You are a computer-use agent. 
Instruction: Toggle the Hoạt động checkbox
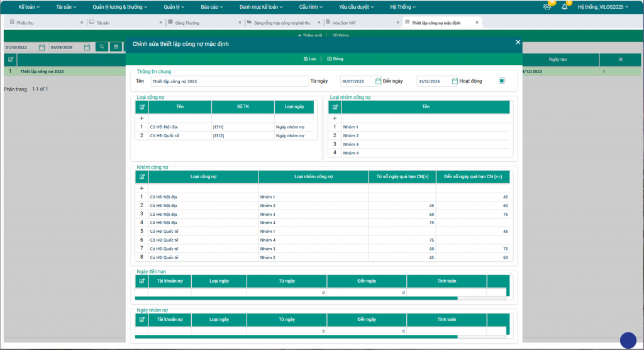coord(502,81)
